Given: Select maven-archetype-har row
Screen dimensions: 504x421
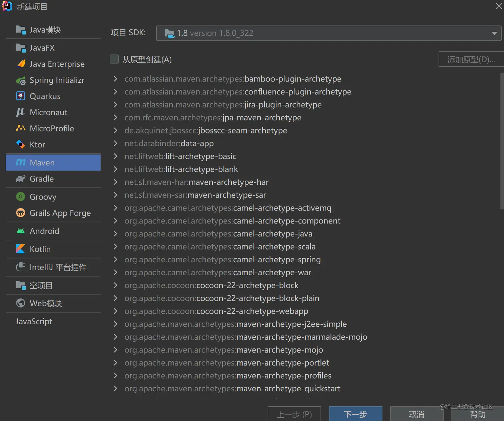Looking at the screenshot, I should (305, 182).
